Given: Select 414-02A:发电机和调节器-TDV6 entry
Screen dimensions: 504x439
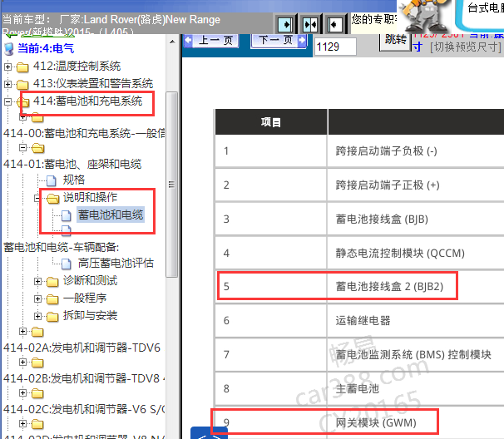Looking at the screenshot, I should [x=82, y=348].
